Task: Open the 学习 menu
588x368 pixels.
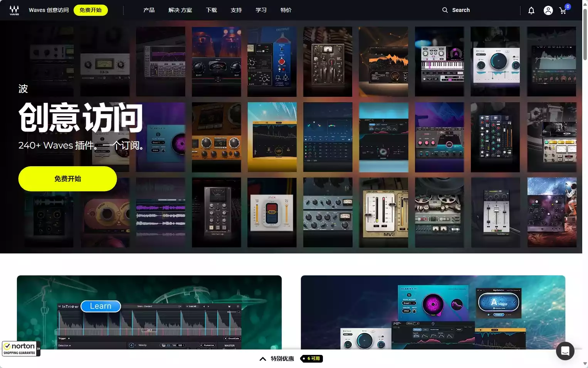Action: pyautogui.click(x=261, y=10)
